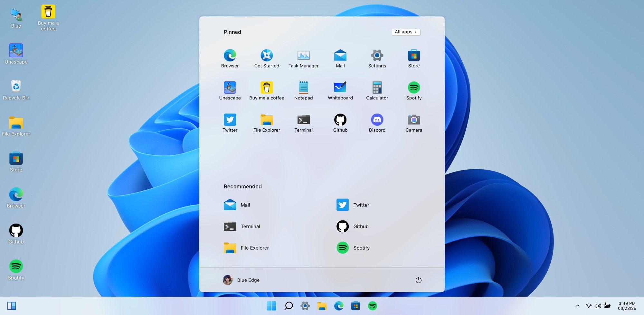Viewport: 644px width, 315px height.
Task: Open Browser from the Pinned apps
Action: click(x=230, y=59)
